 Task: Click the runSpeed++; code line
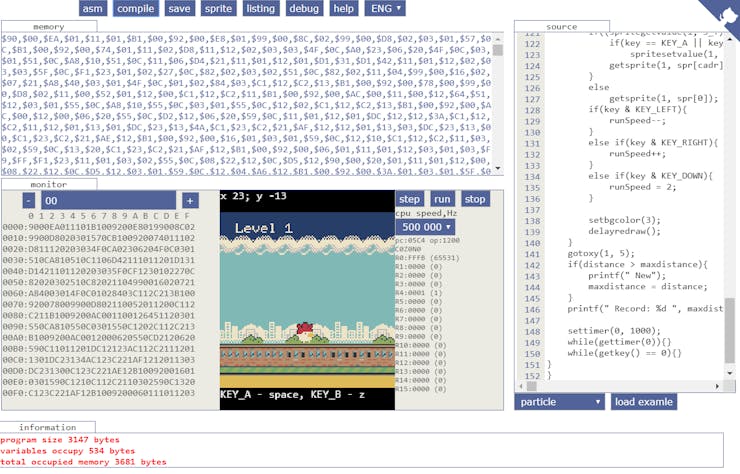637,154
